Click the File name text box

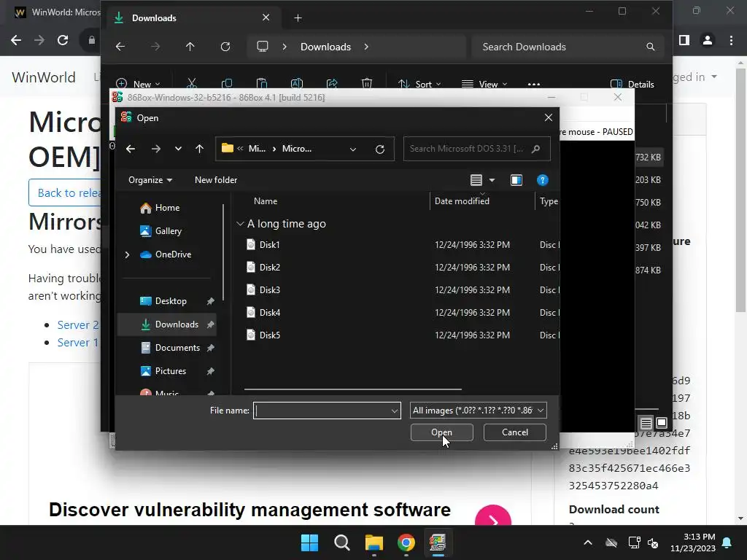(x=322, y=411)
